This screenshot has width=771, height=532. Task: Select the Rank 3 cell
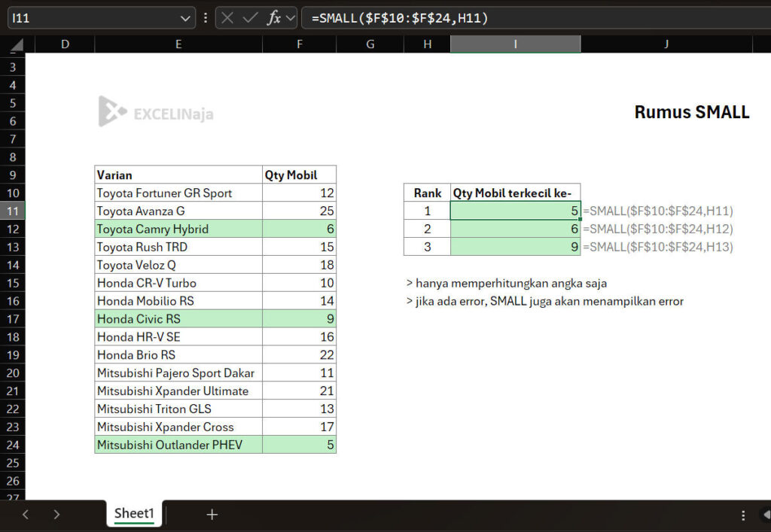pyautogui.click(x=428, y=247)
